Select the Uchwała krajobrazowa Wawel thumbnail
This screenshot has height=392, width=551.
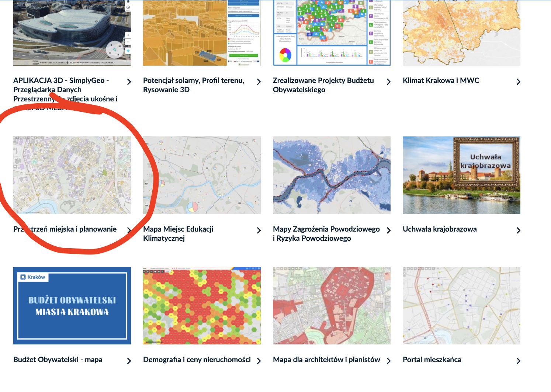point(461,175)
